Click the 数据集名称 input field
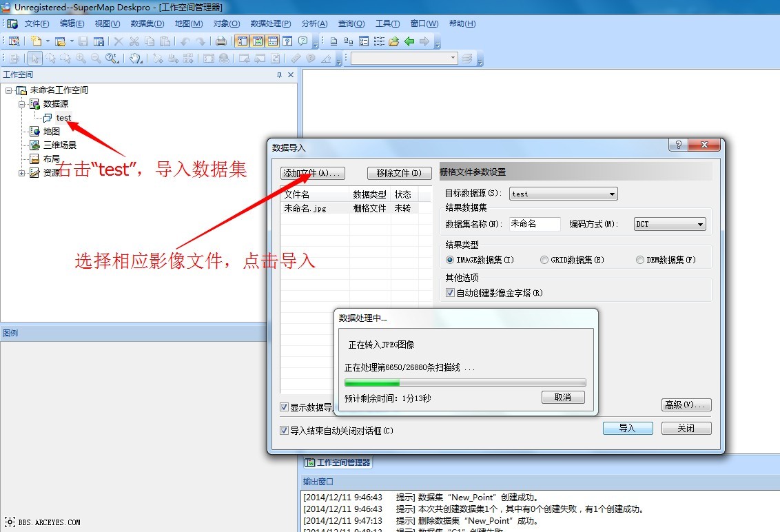Screen dimensions: 780x532 click(x=535, y=224)
